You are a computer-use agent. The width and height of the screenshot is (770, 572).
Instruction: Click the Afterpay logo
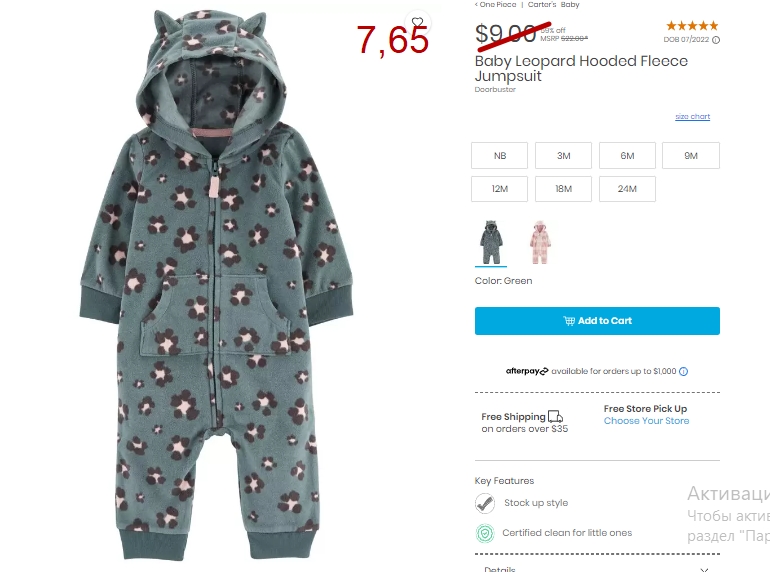[x=526, y=371]
